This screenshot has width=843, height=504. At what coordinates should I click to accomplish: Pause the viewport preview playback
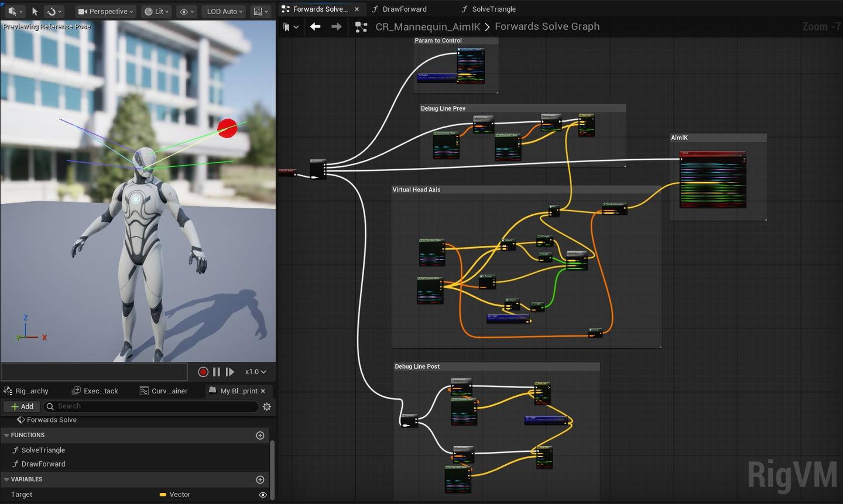(217, 372)
